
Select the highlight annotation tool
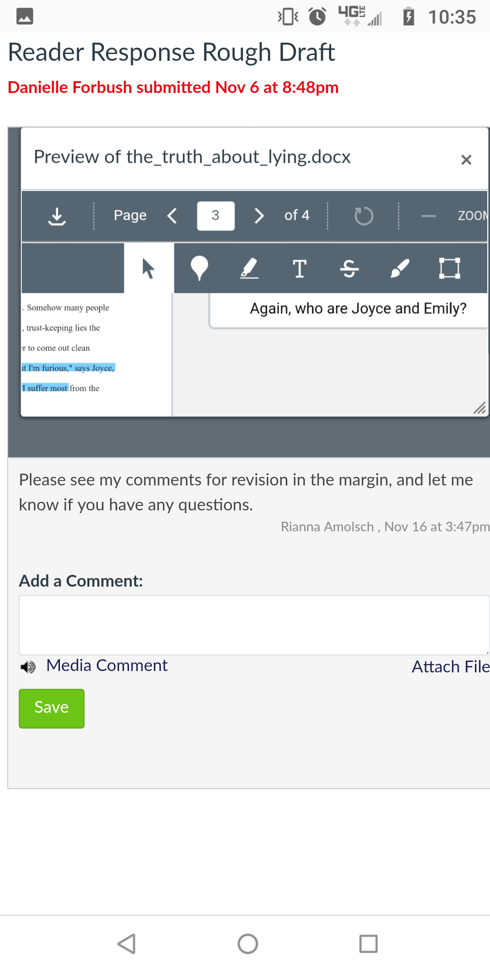point(249,268)
